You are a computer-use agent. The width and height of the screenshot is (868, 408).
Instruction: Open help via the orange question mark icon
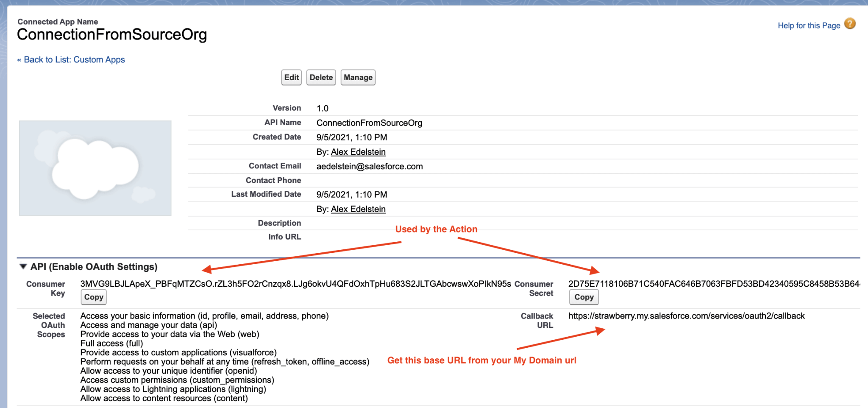click(x=850, y=24)
